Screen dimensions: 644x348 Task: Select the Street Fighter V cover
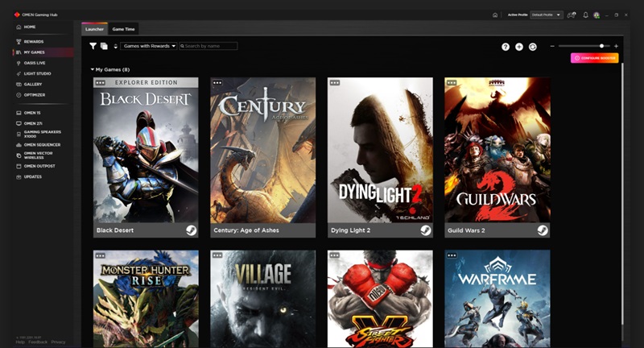(380, 299)
